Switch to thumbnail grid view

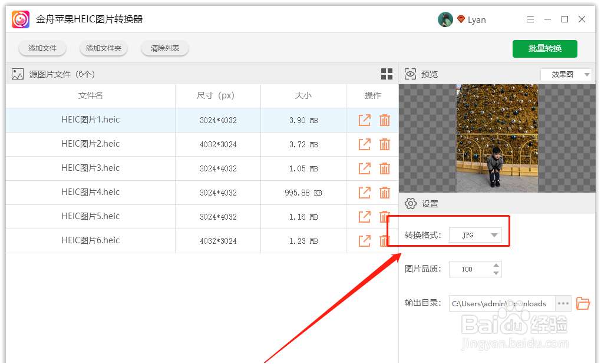387,74
